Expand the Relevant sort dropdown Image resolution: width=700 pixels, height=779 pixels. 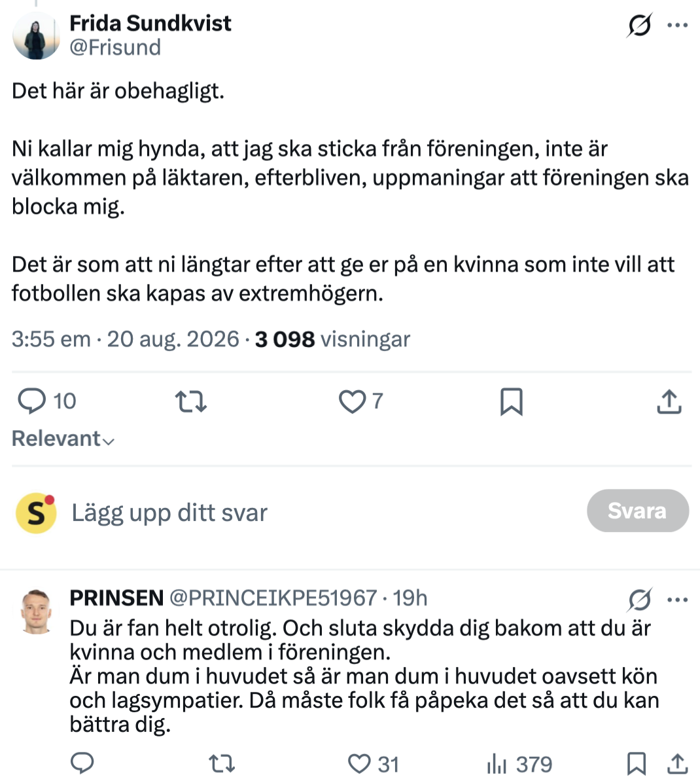coord(63,439)
